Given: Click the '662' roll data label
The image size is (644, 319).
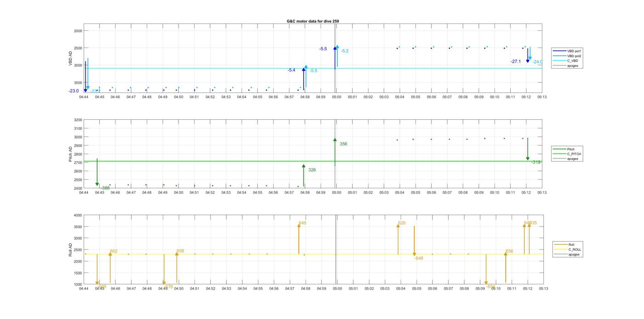Looking at the screenshot, I should coord(114,251).
